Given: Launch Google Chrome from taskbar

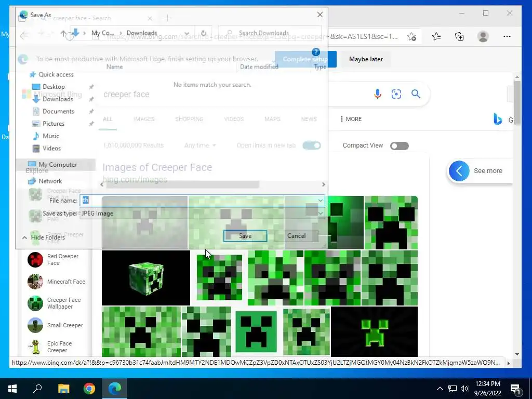Looking at the screenshot, I should [x=89, y=389].
